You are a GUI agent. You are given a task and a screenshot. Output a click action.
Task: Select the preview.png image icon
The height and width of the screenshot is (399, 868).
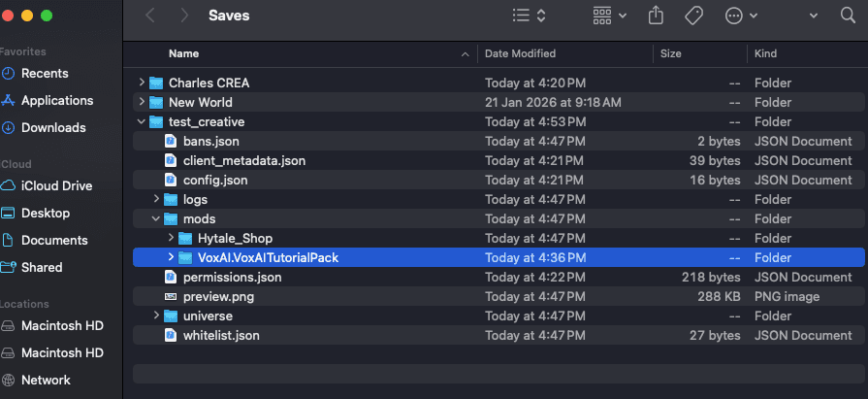[x=171, y=296]
